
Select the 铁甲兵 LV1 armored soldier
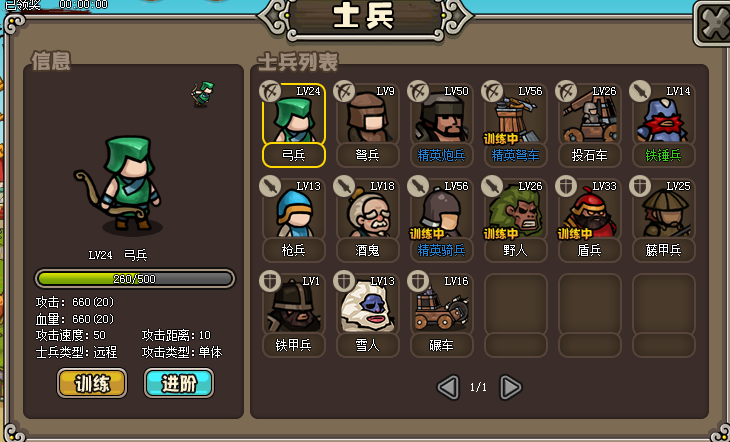293,305
